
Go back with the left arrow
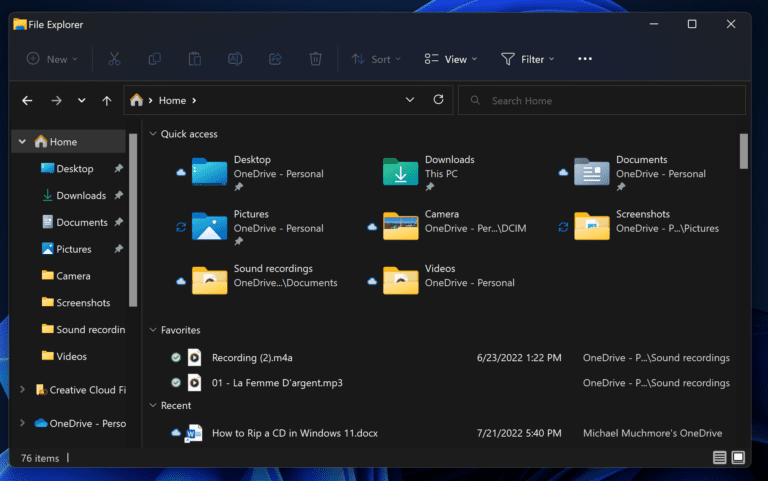27,101
